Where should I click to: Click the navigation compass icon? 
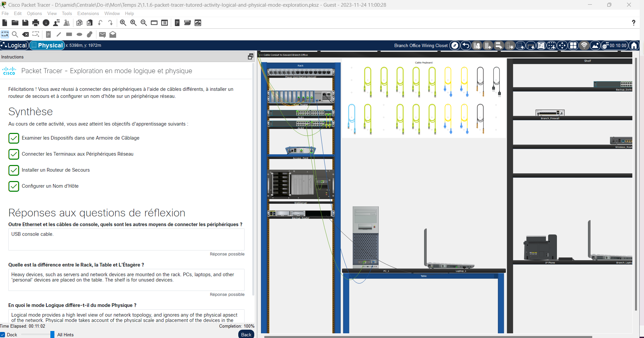tap(455, 45)
